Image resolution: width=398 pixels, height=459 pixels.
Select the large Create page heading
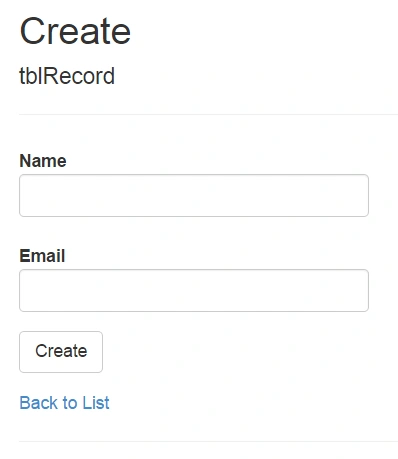coord(75,31)
